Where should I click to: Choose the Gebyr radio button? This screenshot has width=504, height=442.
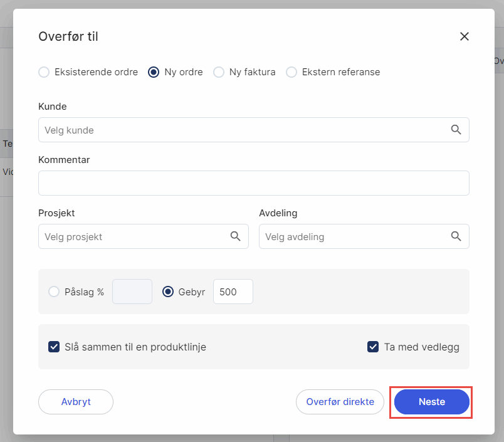pyautogui.click(x=168, y=292)
